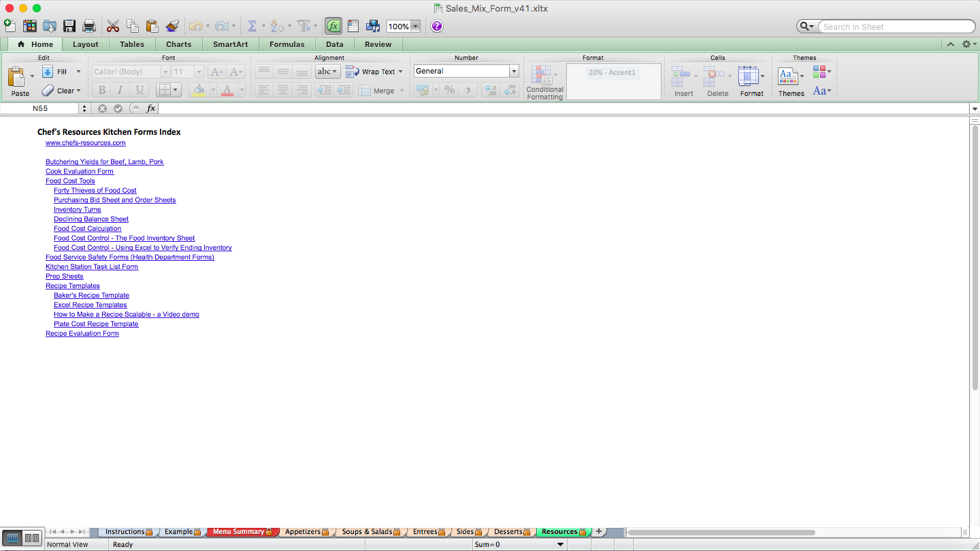Switch to the Formulas ribbon tab
The height and width of the screenshot is (551, 980).
[x=287, y=44]
